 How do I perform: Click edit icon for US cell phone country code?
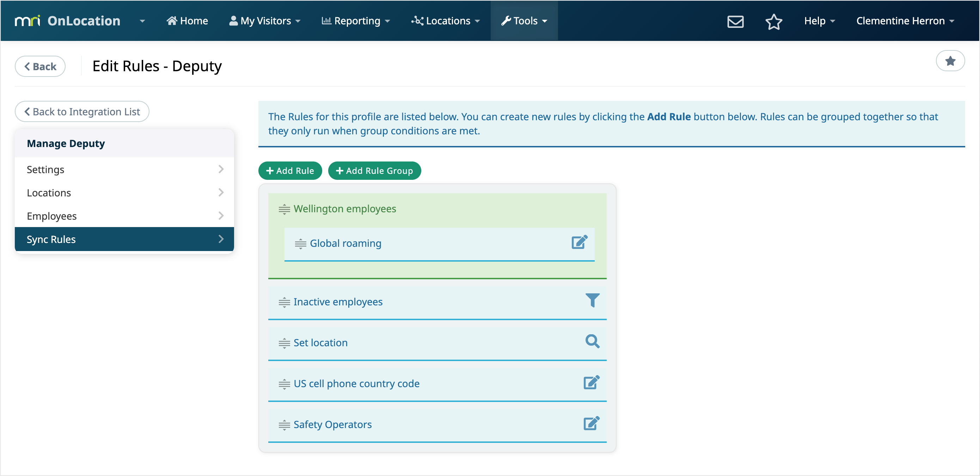tap(591, 383)
